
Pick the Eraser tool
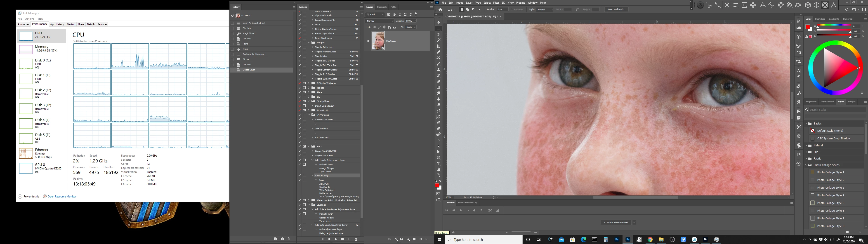pyautogui.click(x=438, y=82)
